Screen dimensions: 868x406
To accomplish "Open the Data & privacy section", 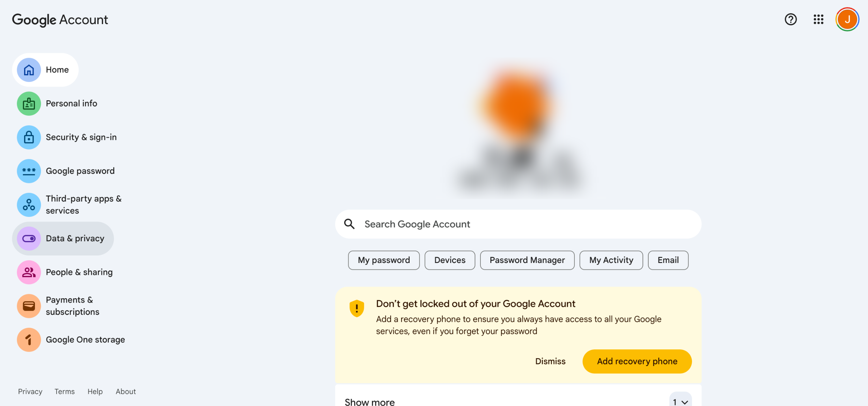I will (75, 239).
